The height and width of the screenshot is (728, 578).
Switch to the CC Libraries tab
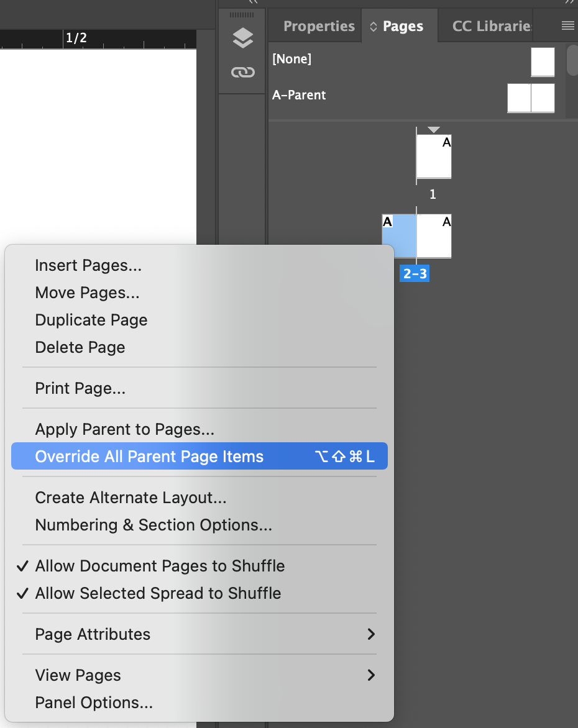click(x=492, y=26)
